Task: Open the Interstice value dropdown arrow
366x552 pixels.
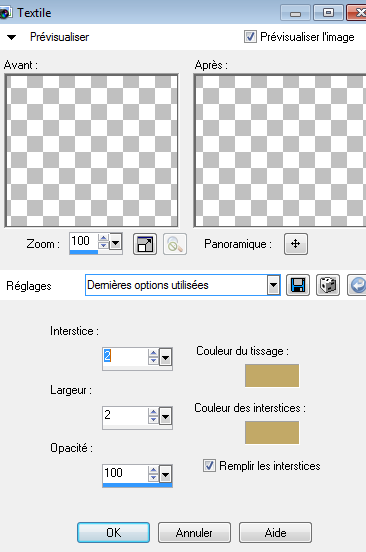Action: point(165,358)
